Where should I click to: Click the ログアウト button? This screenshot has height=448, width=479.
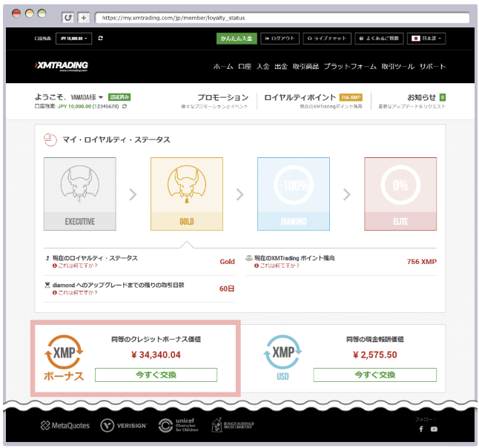[x=280, y=39]
